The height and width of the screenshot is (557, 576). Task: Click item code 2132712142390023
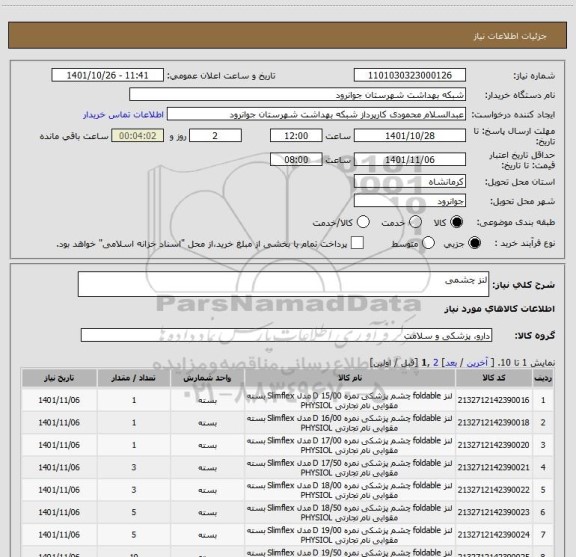tap(493, 512)
